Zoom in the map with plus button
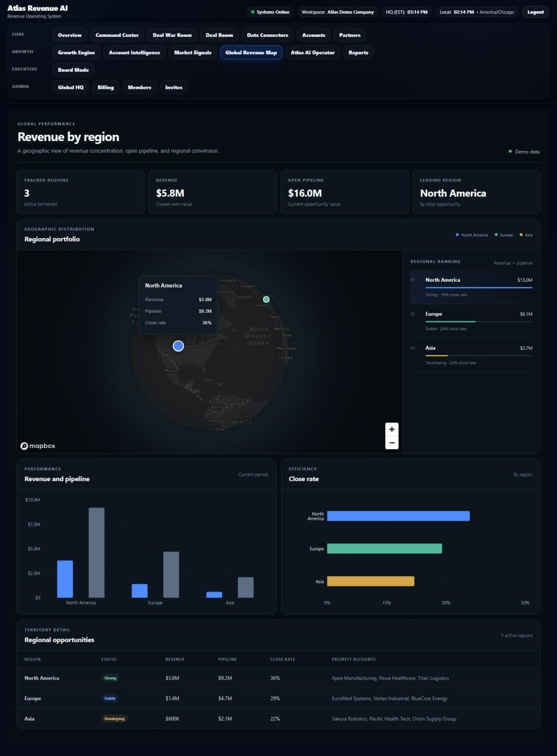The height and width of the screenshot is (756, 557). 392,429
